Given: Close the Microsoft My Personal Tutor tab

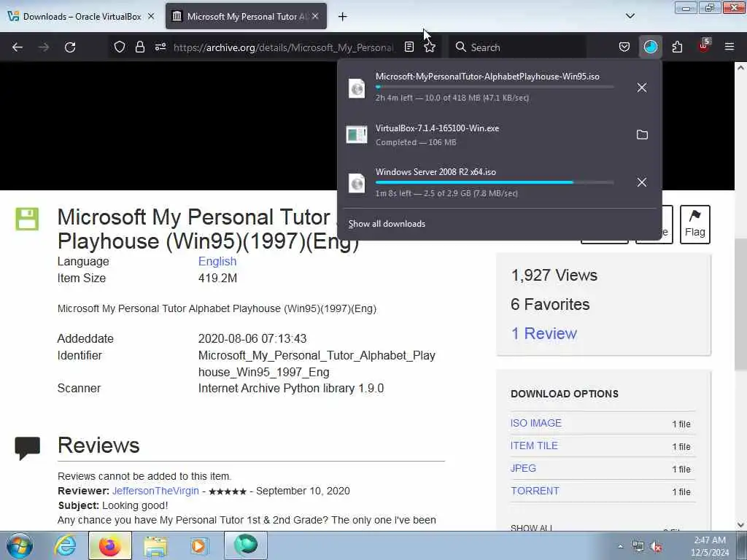Looking at the screenshot, I should coord(315,16).
